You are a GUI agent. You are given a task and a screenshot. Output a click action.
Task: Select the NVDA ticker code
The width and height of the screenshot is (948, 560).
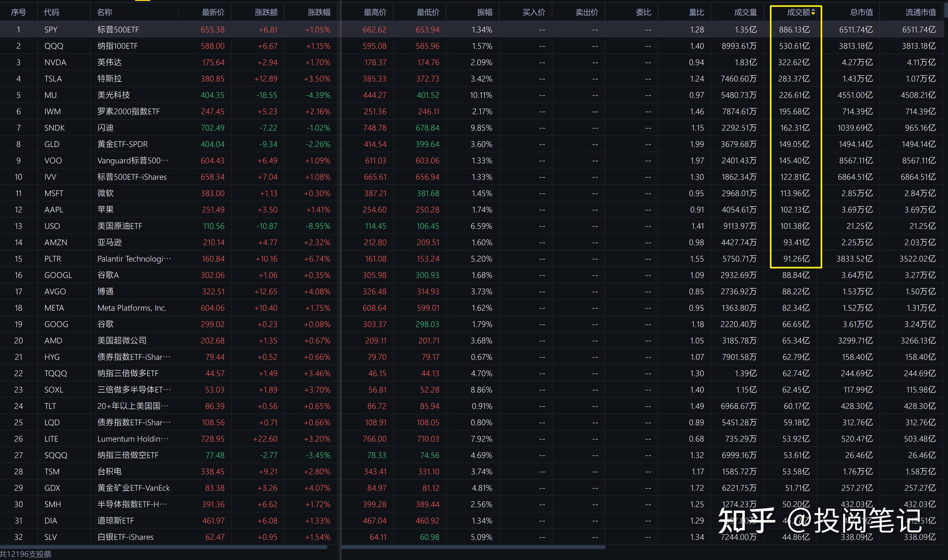coord(55,62)
